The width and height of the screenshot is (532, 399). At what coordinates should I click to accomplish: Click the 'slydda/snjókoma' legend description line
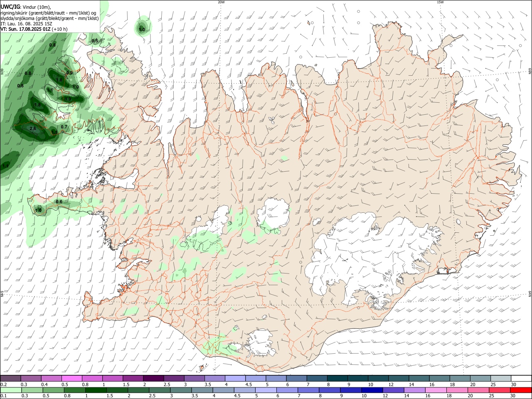click(x=49, y=18)
